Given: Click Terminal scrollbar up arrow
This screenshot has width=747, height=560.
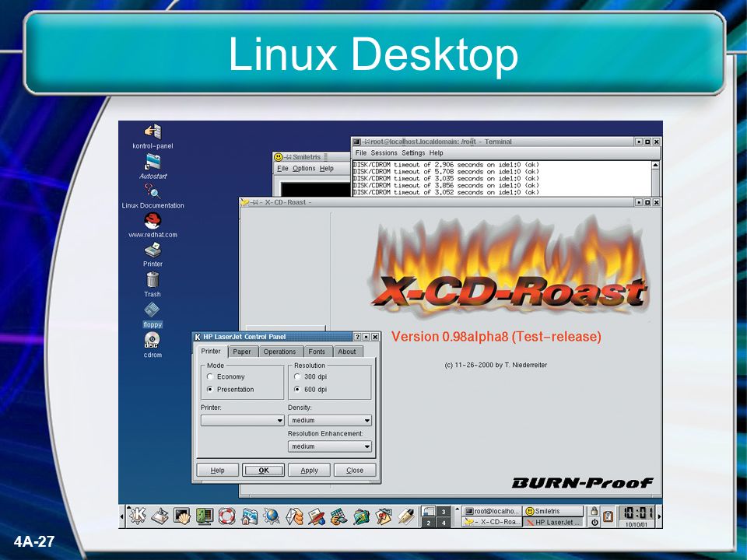Looking at the screenshot, I should pos(655,165).
